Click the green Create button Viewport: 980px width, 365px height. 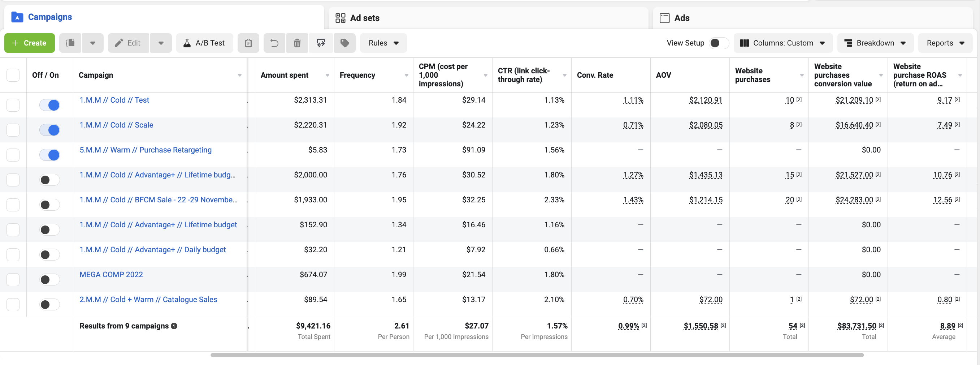29,43
